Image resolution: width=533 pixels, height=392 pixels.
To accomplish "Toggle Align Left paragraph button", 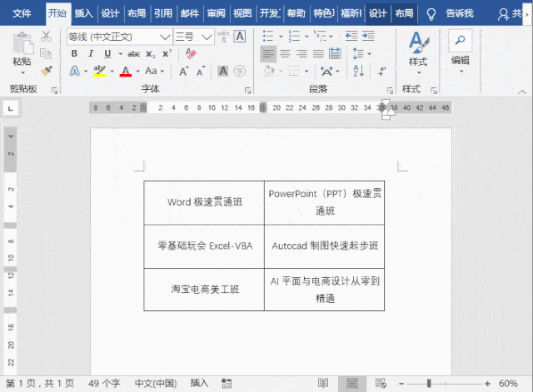I will point(268,53).
